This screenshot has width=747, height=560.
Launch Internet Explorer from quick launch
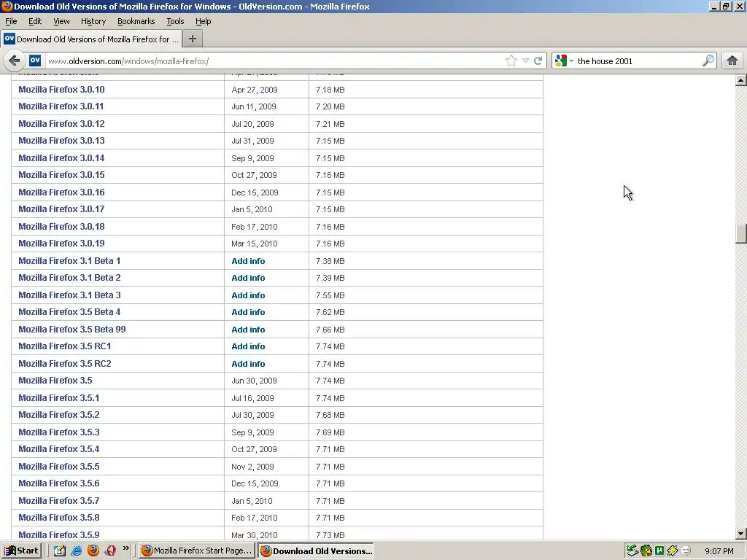tap(76, 551)
